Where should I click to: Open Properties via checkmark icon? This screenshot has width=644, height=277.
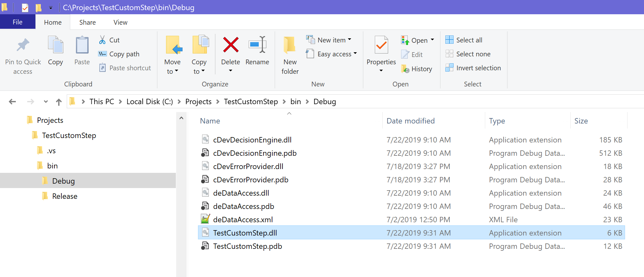pyautogui.click(x=381, y=45)
